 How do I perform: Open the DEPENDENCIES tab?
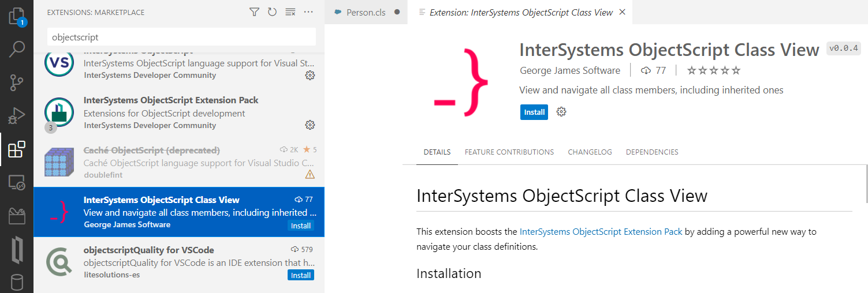point(652,152)
